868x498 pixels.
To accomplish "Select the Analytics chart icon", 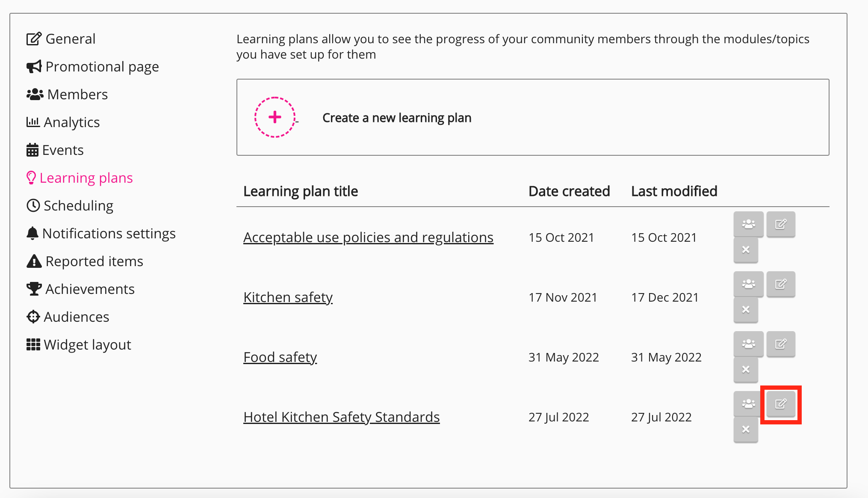I will [x=33, y=122].
